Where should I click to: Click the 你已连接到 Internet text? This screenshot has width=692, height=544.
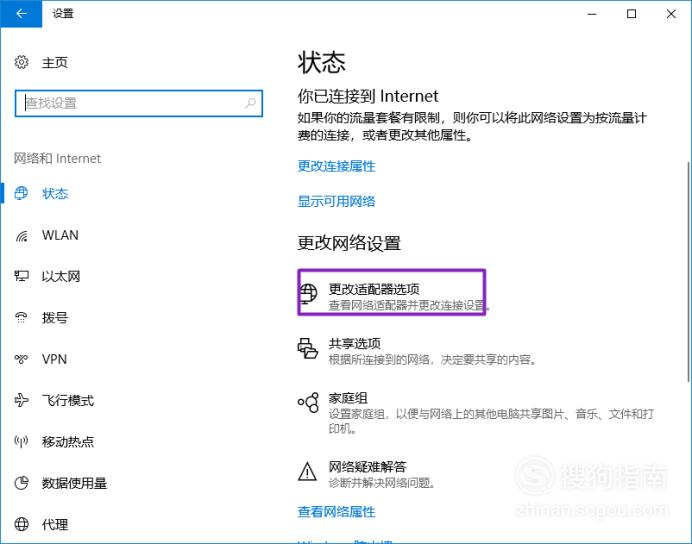(368, 96)
